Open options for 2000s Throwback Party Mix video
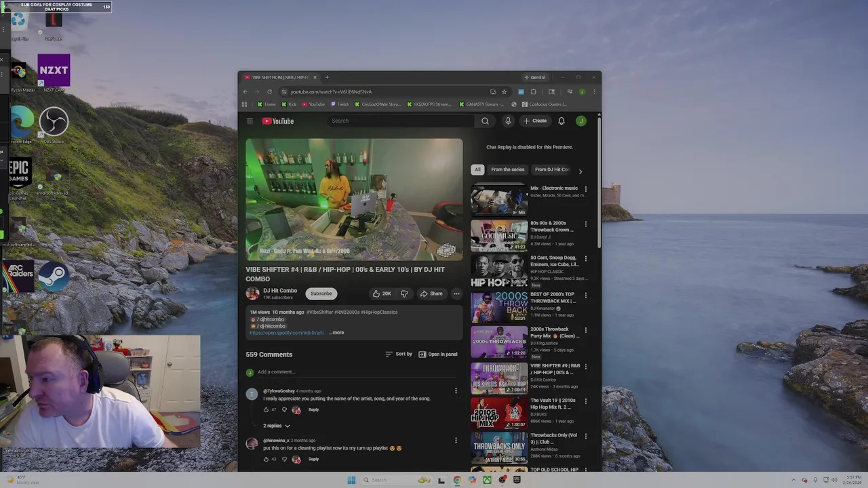868x488 pixels. (586, 330)
